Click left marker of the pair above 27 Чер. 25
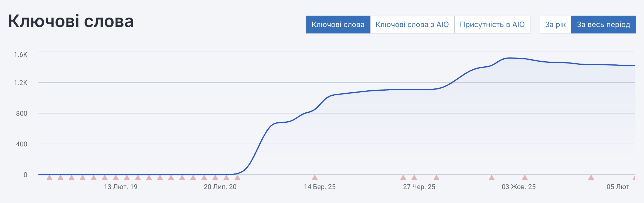The image size is (644, 203). pyautogui.click(x=403, y=178)
